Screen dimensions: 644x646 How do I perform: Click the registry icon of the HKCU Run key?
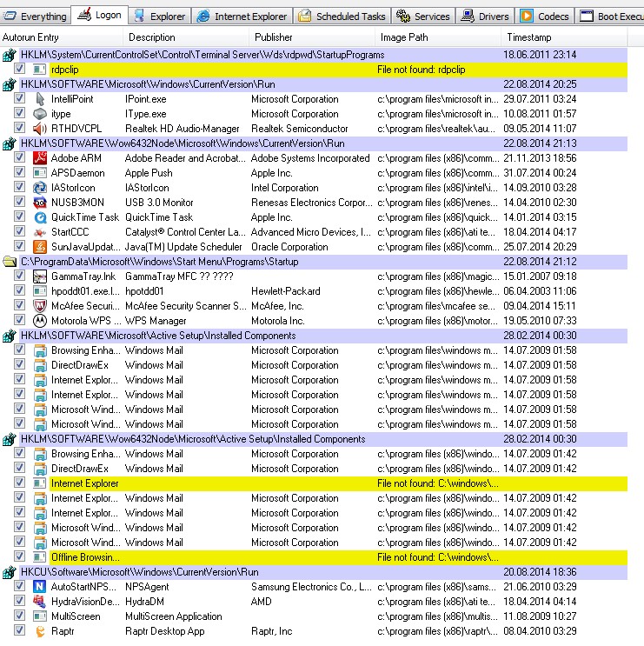pyautogui.click(x=10, y=572)
